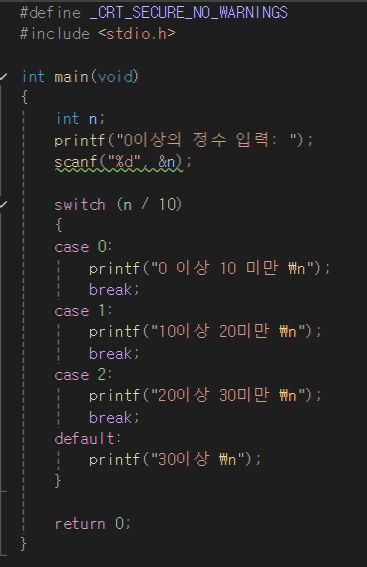Click the closing brace of the switch block

pyautogui.click(x=58, y=481)
